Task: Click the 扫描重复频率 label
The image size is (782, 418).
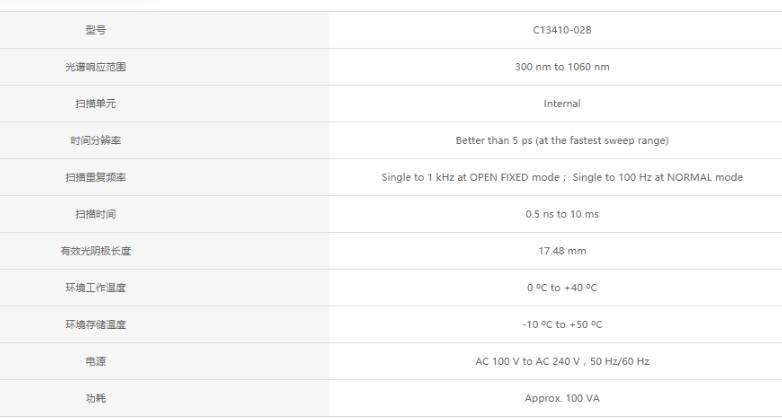Action: [x=96, y=178]
